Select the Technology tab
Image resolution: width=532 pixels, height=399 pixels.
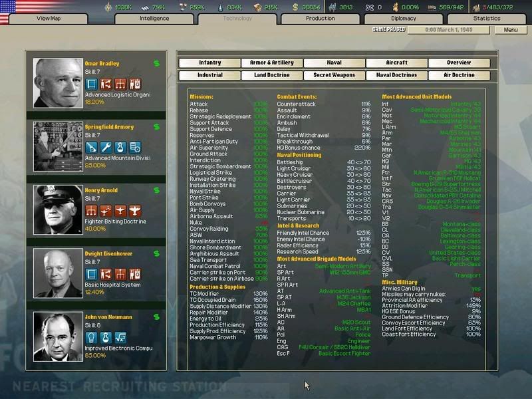[237, 19]
